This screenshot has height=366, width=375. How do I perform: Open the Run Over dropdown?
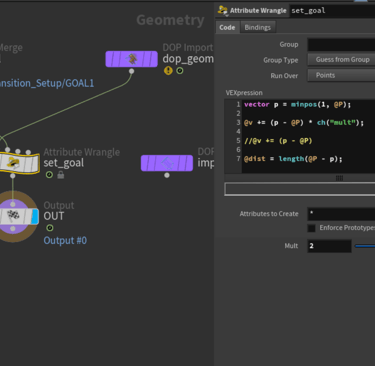click(x=341, y=75)
